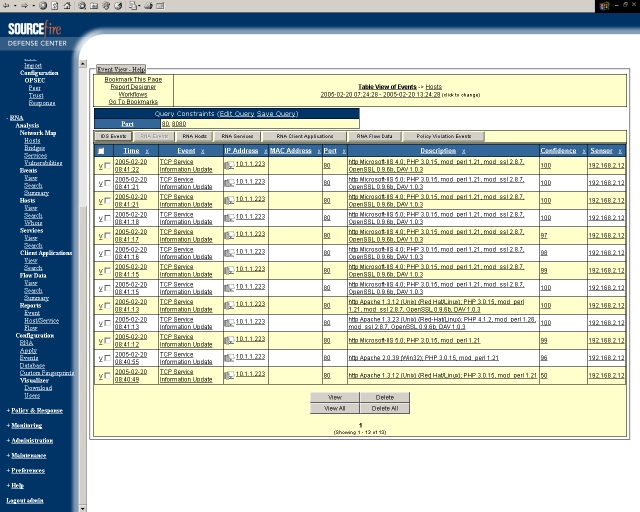Refresh the page with Refresh icon
This screenshot has width=640, height=512.
(55, 6)
